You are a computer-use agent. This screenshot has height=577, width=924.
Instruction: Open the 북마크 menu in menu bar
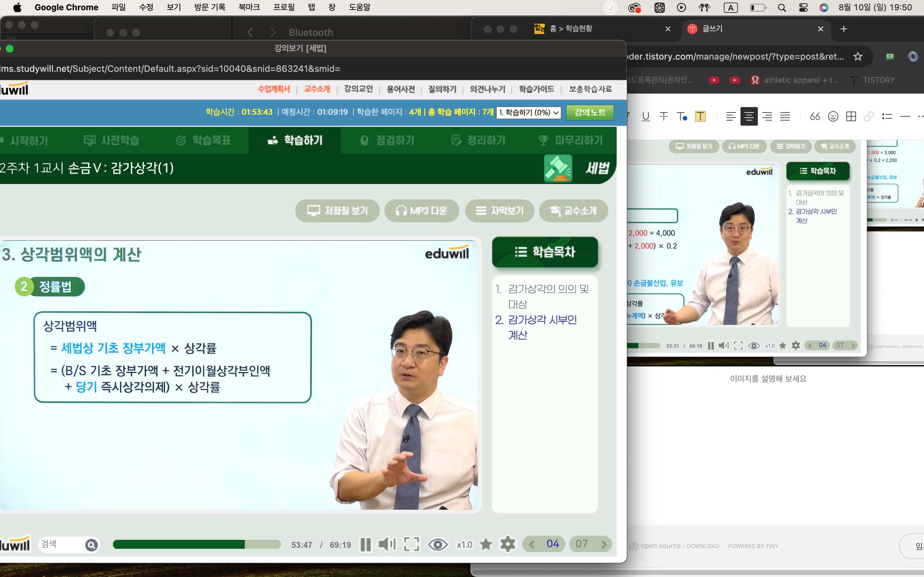[x=249, y=7]
